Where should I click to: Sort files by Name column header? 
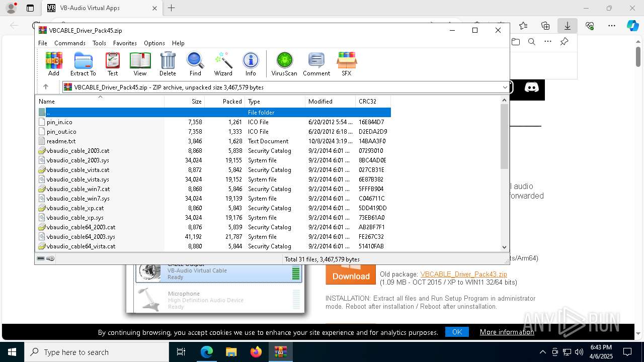pyautogui.click(x=100, y=101)
